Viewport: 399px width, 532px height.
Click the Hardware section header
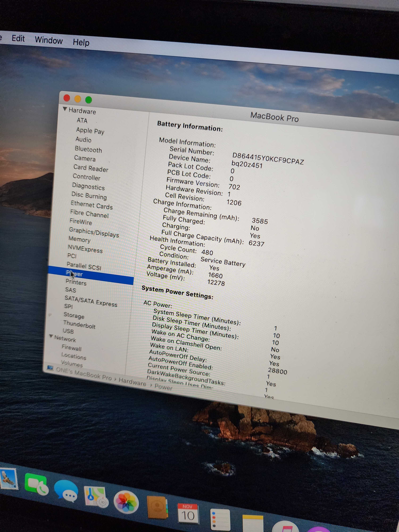pos(82,111)
